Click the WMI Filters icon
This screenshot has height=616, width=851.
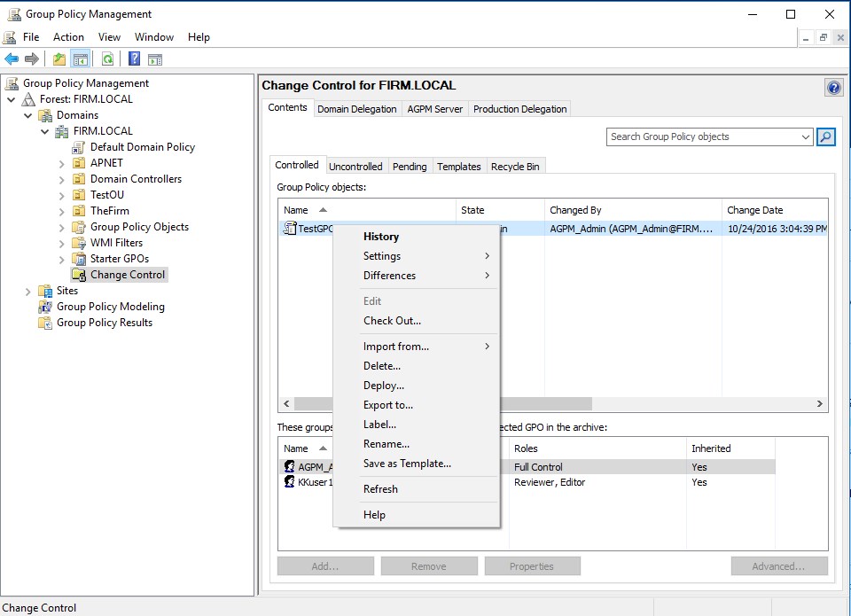click(x=79, y=243)
